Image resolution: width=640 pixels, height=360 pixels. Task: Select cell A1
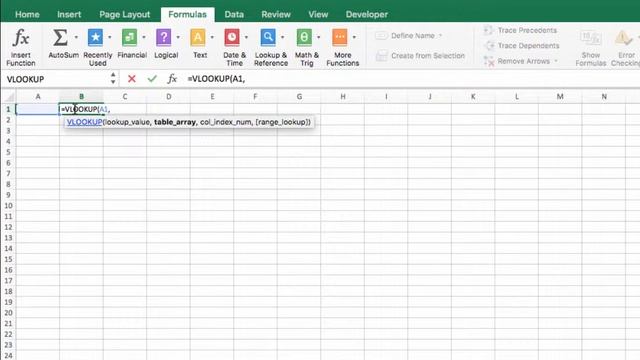tap(38, 109)
